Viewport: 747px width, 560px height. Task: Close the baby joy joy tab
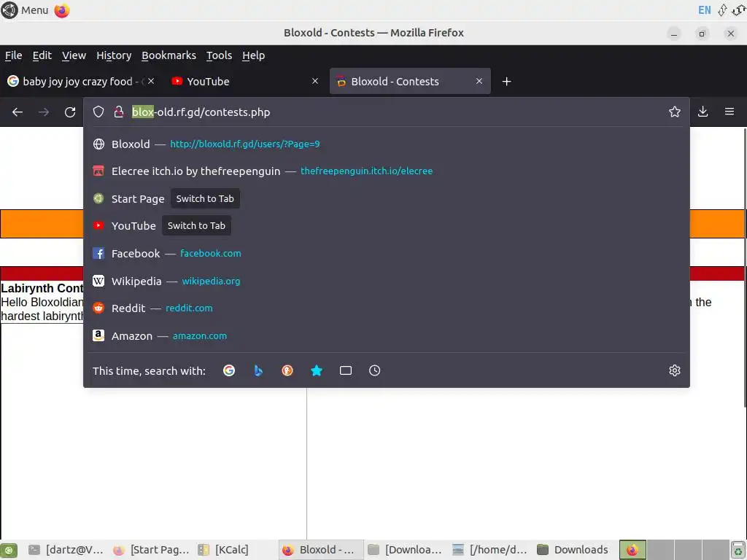coord(151,82)
